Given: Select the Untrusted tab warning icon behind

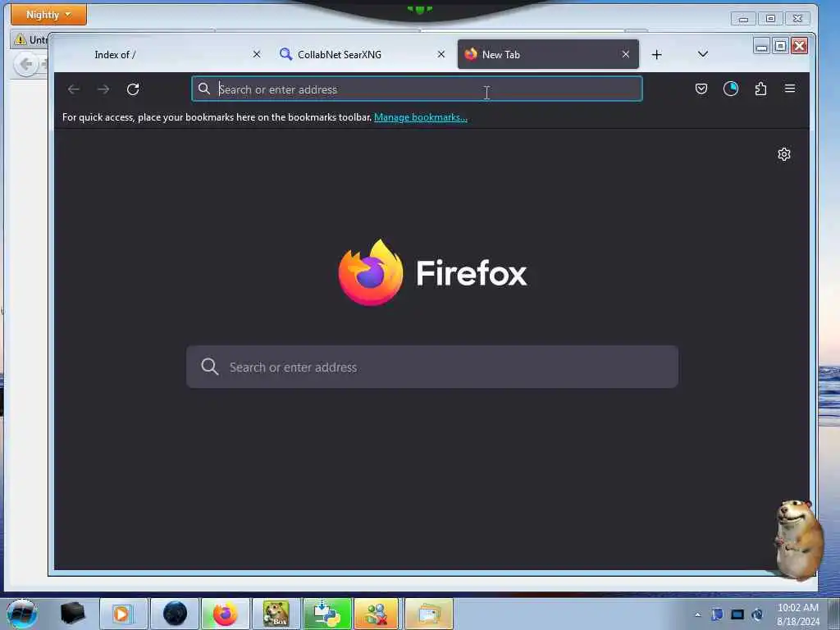Looking at the screenshot, I should [x=21, y=39].
